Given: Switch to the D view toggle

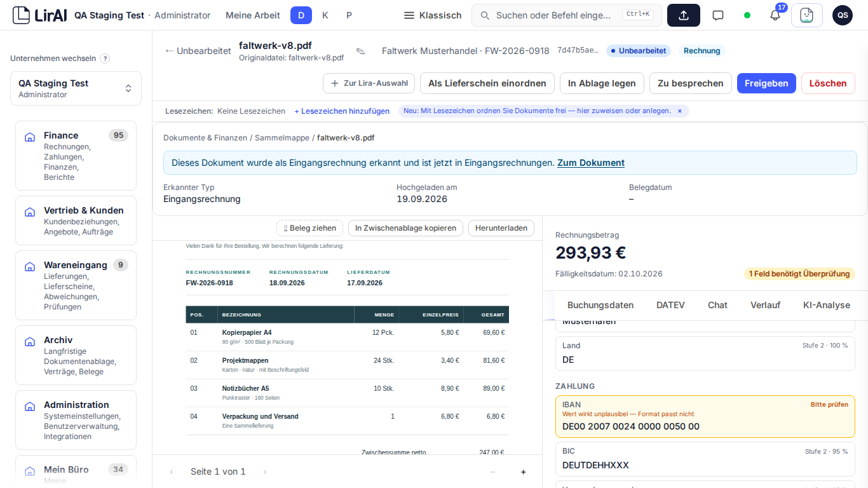Looking at the screenshot, I should (x=301, y=15).
